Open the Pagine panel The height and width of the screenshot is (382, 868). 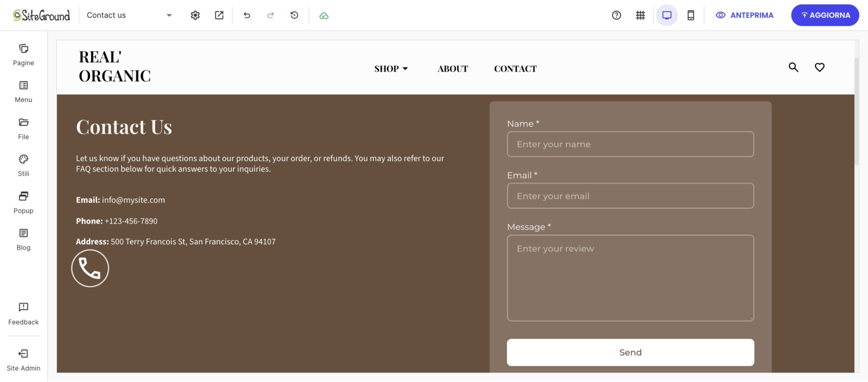pyautogui.click(x=23, y=55)
